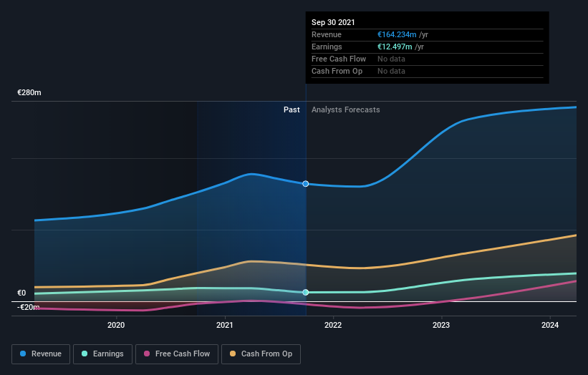Click the Revenue row label in tooltip
Viewport: 588px width, 375px height.
tap(327, 34)
